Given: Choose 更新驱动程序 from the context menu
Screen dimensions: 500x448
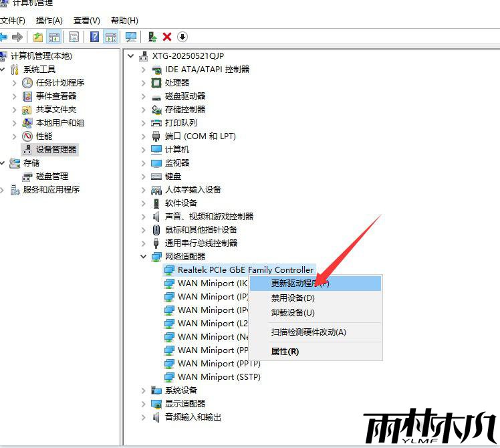Looking at the screenshot, I should point(300,284).
